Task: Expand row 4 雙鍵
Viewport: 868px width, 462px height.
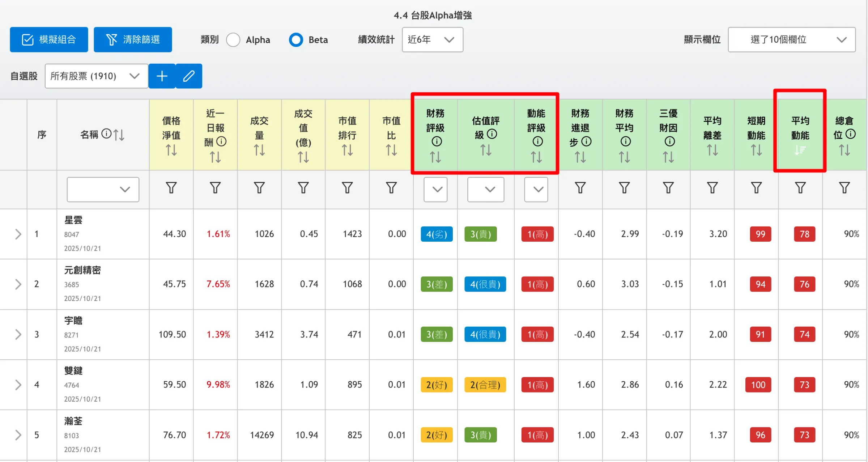Action: click(x=18, y=385)
